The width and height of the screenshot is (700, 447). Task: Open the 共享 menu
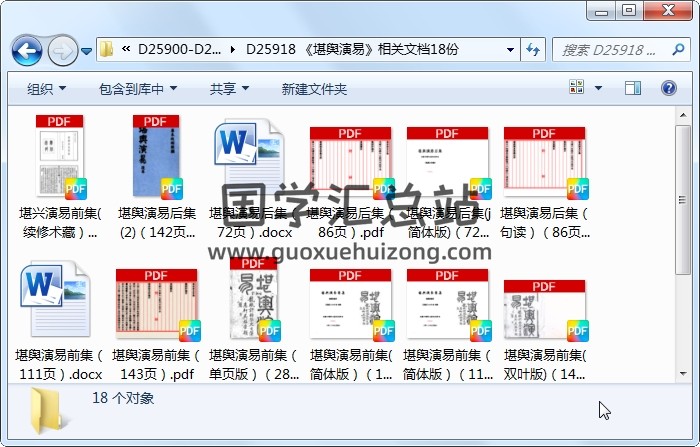[x=229, y=89]
